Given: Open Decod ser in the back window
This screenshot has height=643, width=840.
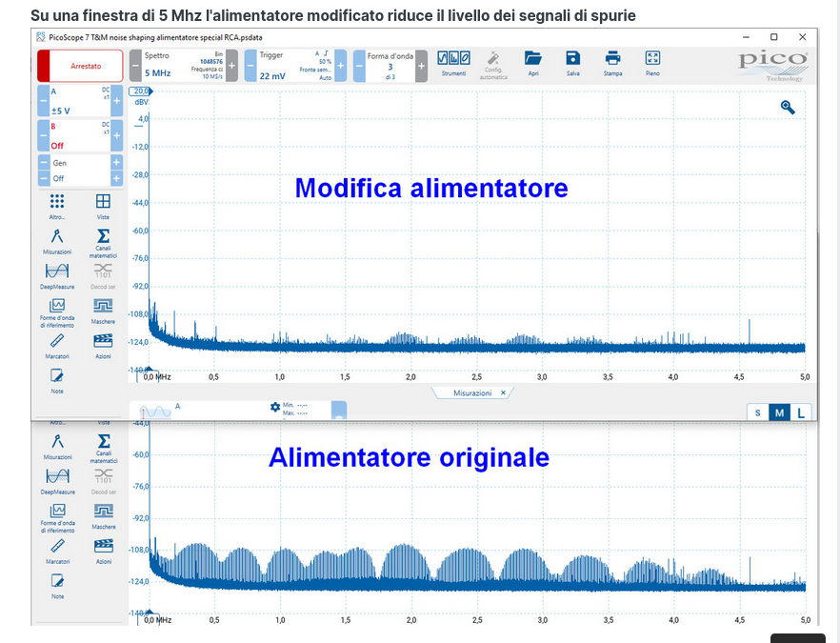Looking at the screenshot, I should coord(104,482).
